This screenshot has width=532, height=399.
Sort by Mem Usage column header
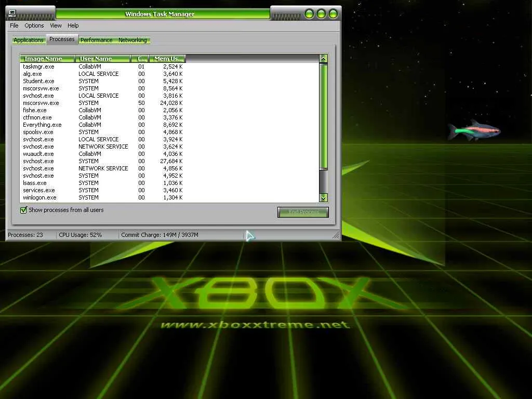click(168, 59)
